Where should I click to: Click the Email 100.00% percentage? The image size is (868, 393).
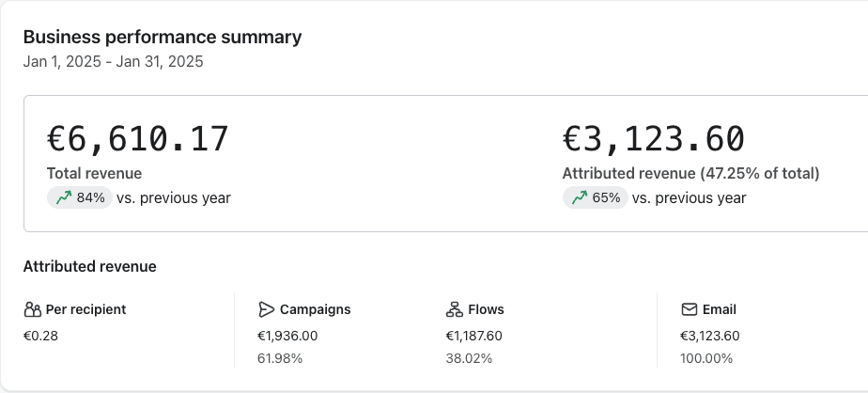pos(706,358)
